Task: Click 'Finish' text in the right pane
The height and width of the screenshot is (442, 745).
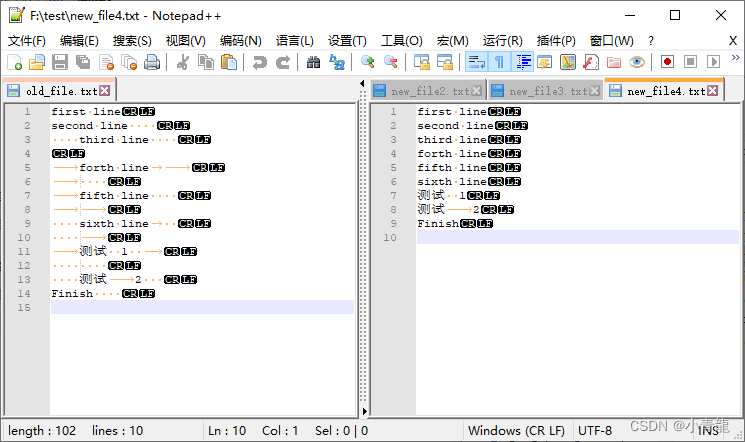Action: tap(438, 223)
